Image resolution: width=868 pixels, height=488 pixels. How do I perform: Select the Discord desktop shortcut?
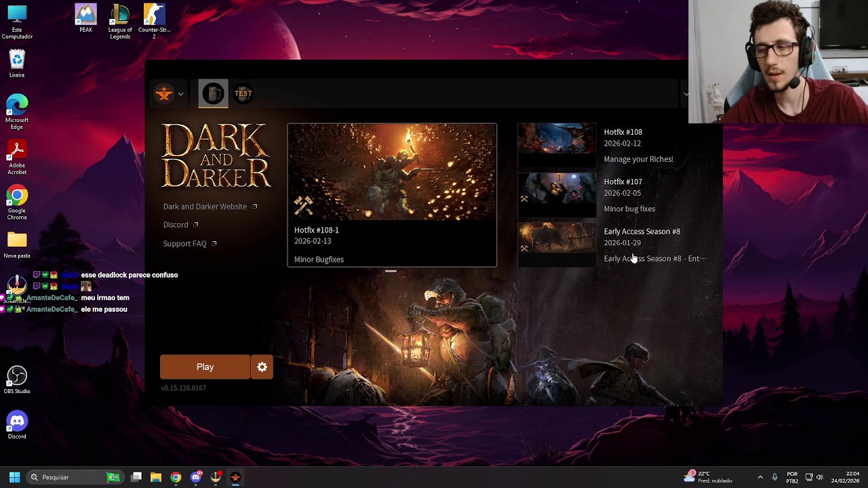[17, 426]
